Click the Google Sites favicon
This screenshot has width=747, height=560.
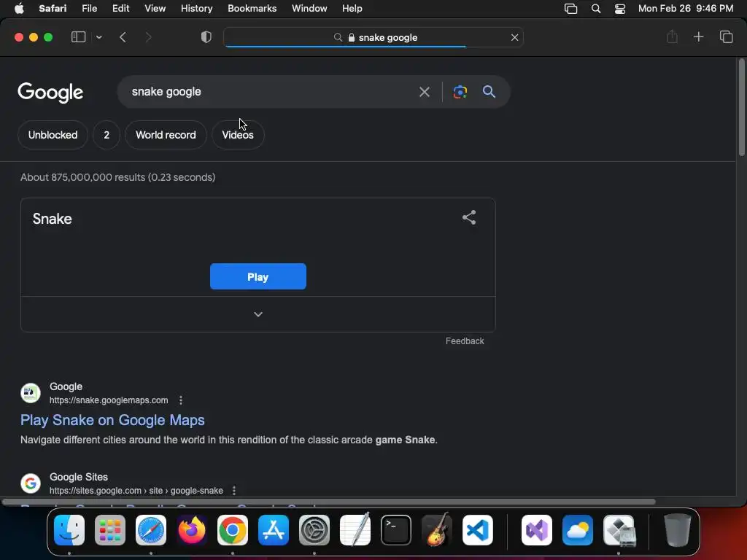point(31,483)
